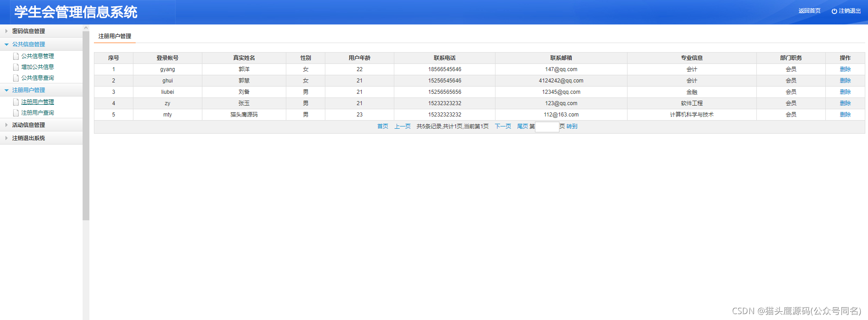Delete user gyang via 删除 link
This screenshot has width=868, height=320.
845,69
